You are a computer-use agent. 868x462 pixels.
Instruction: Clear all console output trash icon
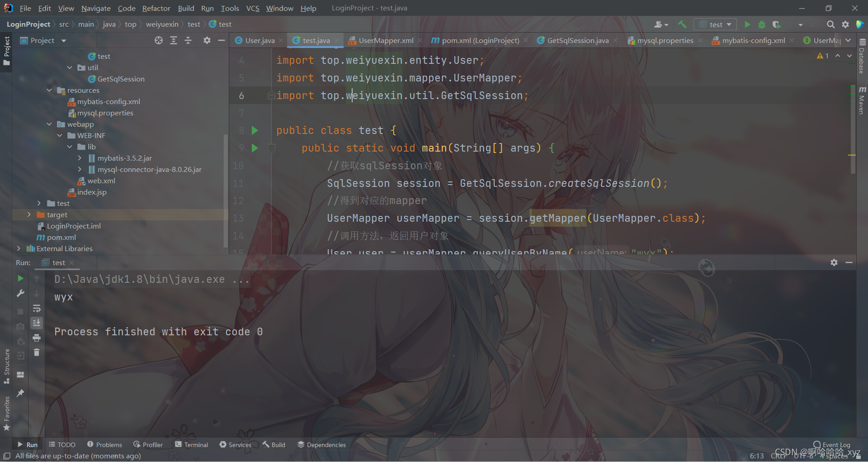click(x=37, y=352)
